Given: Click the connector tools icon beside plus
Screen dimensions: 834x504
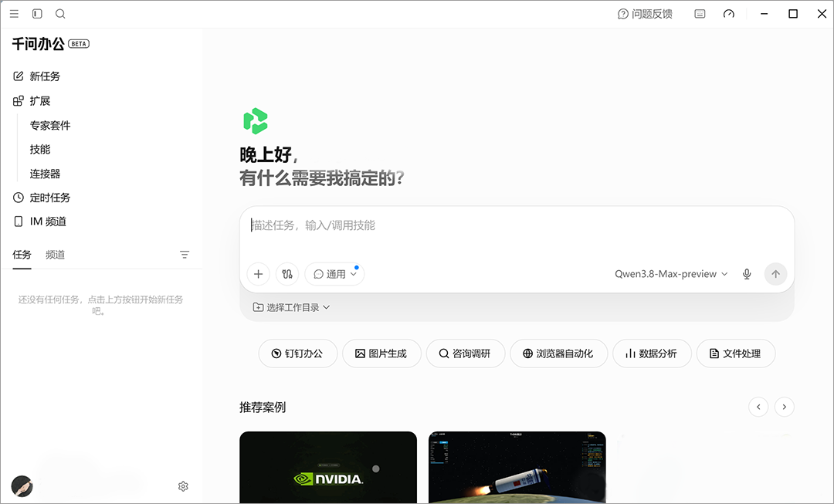Looking at the screenshot, I should click(x=287, y=274).
